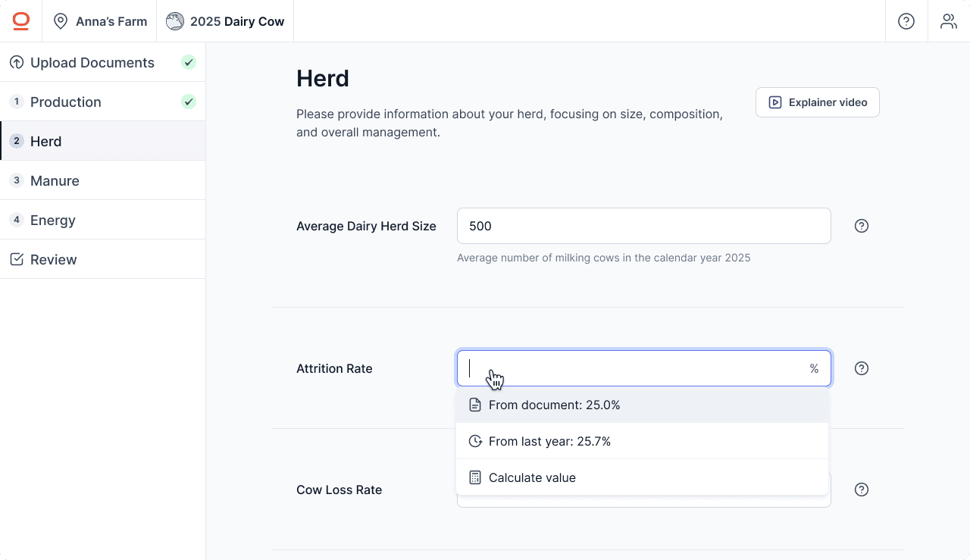Click the Upload Documents green checkmark
970x560 pixels.
coord(189,62)
